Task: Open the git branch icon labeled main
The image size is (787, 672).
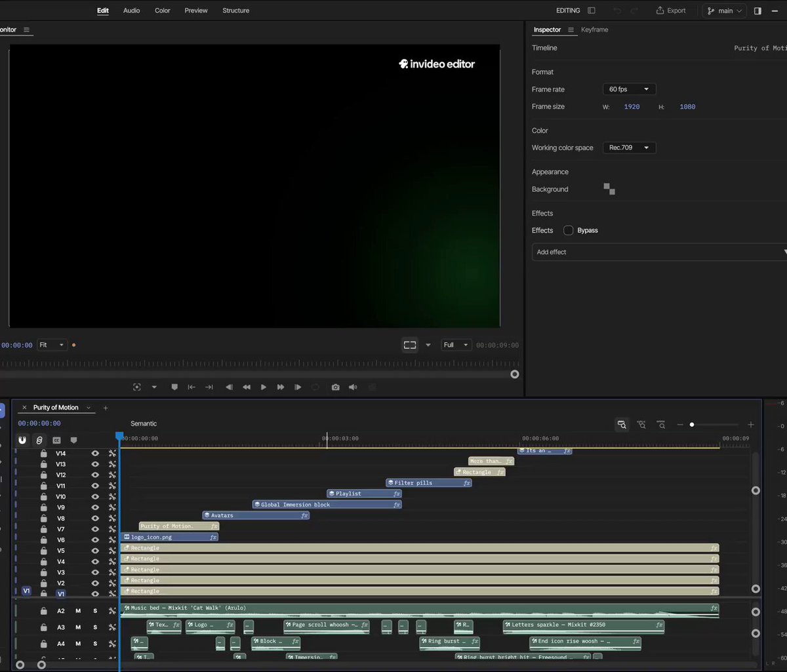Action: (x=725, y=11)
